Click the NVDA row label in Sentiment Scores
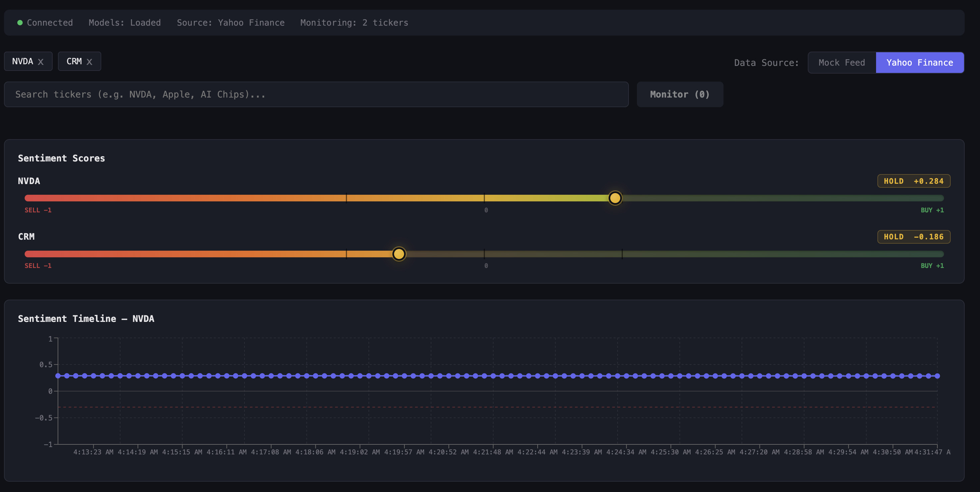Image resolution: width=980 pixels, height=492 pixels. point(29,181)
